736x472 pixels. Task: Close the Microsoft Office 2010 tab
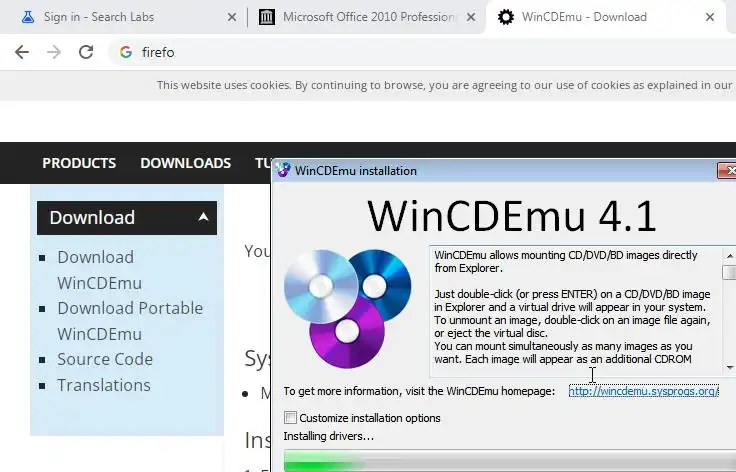[471, 17]
